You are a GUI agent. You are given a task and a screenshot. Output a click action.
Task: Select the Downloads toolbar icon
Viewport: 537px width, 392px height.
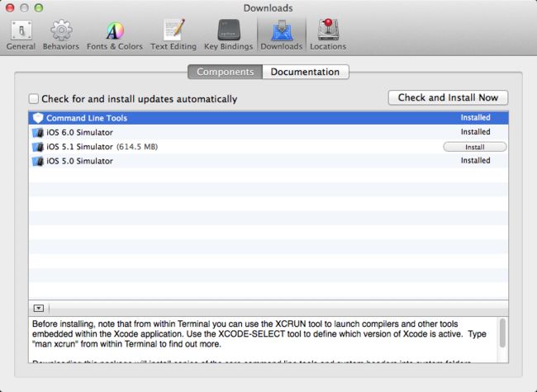point(282,35)
